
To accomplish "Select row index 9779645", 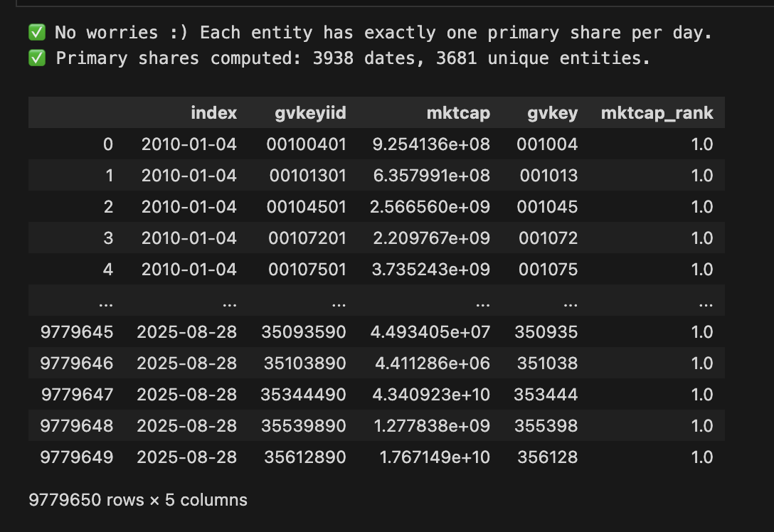I will pyautogui.click(x=77, y=332).
